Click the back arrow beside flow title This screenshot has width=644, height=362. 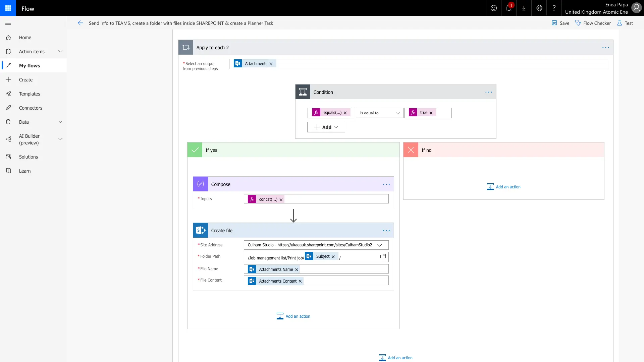tap(80, 23)
